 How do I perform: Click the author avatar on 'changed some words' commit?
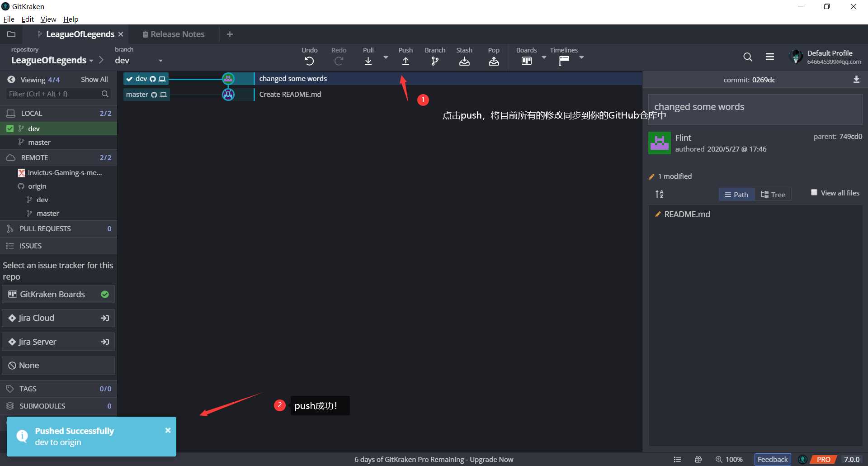coord(228,79)
